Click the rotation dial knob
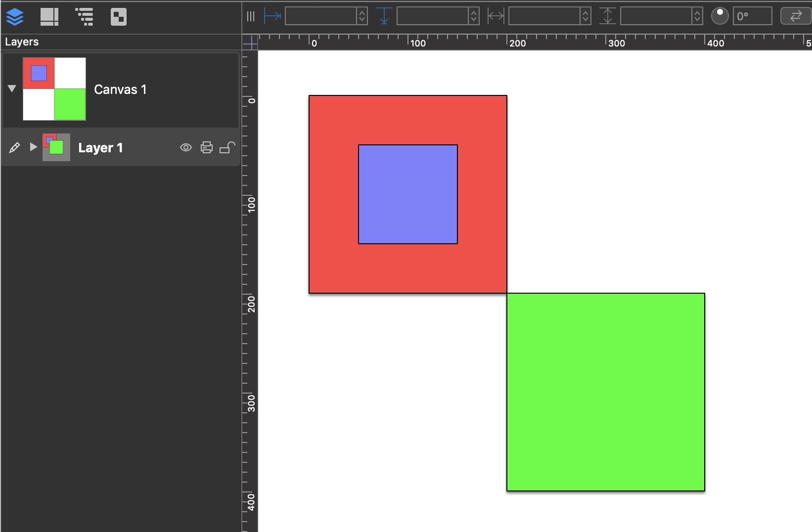The image size is (812, 532). point(720,16)
